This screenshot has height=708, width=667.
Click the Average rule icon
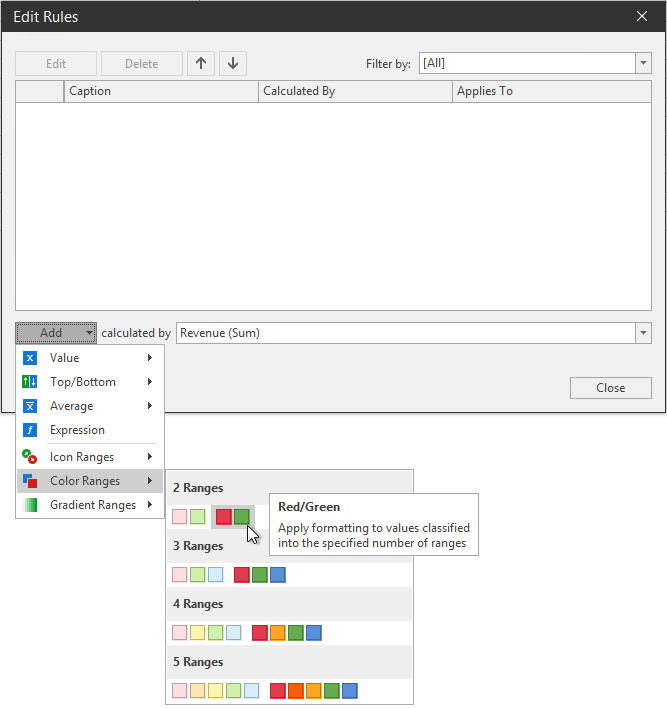pos(30,406)
